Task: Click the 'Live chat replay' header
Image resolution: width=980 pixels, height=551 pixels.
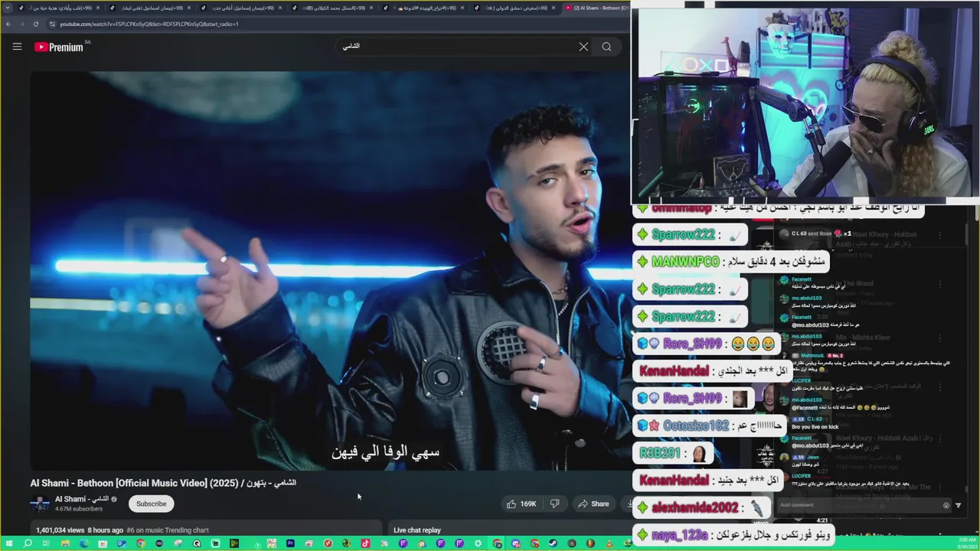Action: pos(417,530)
